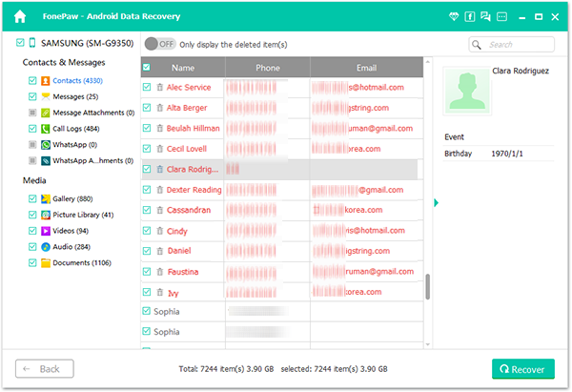Click the Recover button
Screen dimensions: 572x392
tap(522, 369)
